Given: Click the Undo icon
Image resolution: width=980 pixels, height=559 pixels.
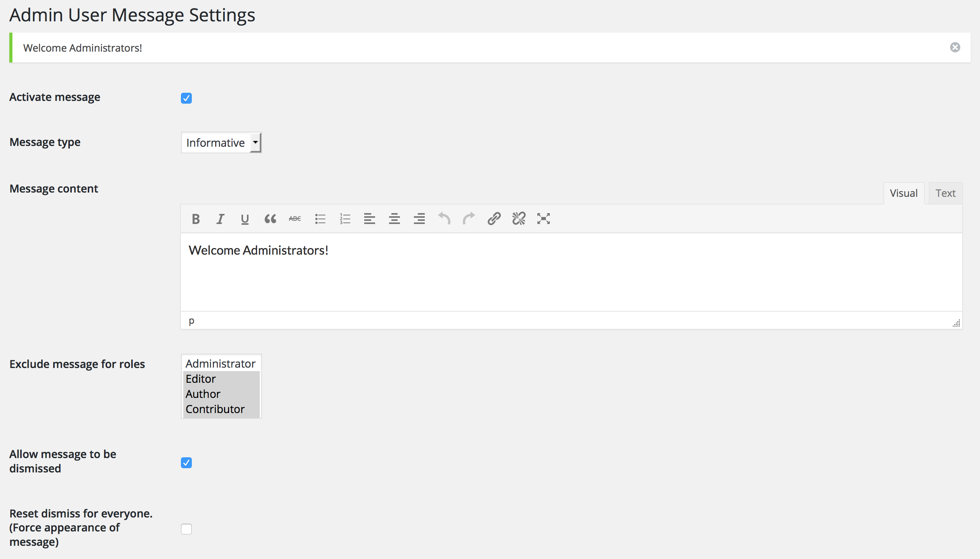Looking at the screenshot, I should (x=445, y=219).
